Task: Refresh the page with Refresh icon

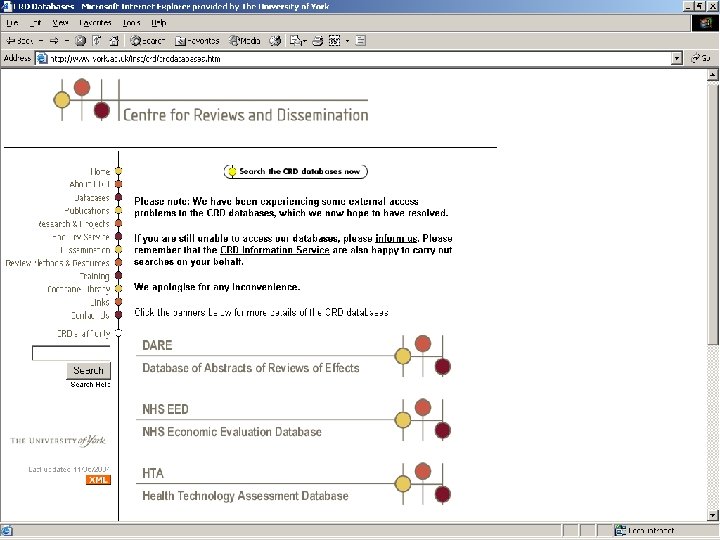Action: [x=96, y=41]
